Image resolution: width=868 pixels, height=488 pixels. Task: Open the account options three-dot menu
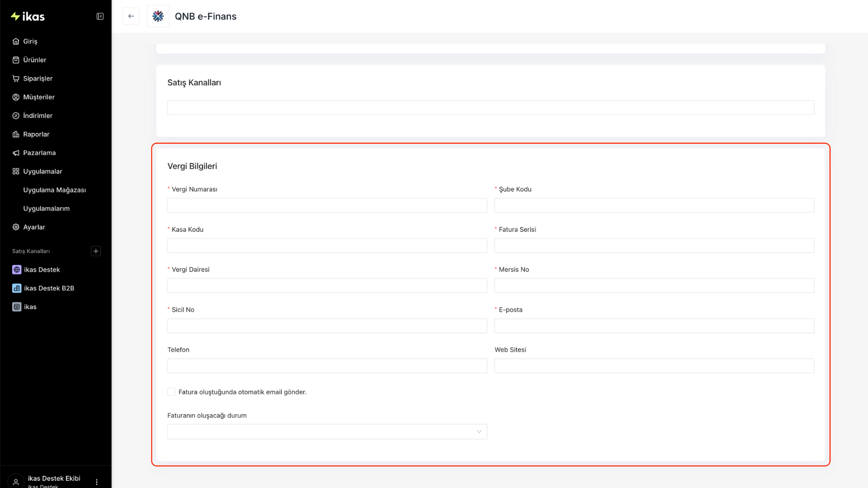97,482
